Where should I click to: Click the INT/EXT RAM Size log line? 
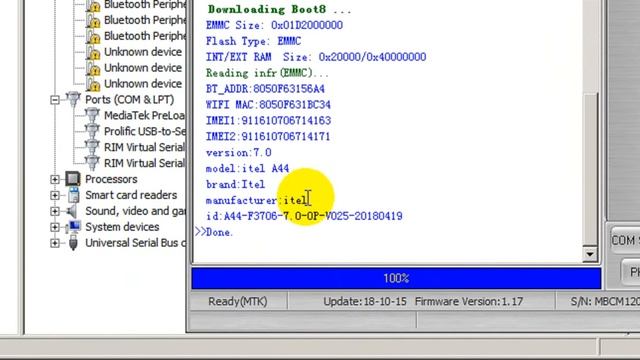[316, 57]
